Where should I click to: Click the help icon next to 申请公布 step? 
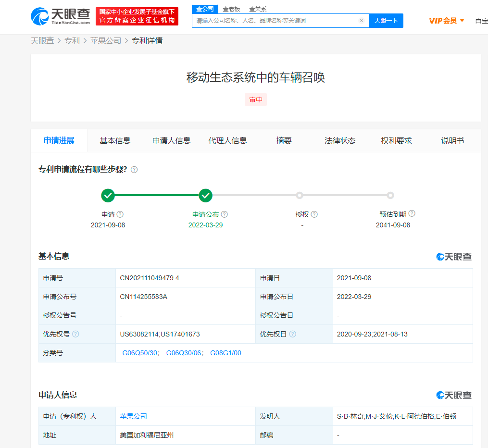pos(225,214)
